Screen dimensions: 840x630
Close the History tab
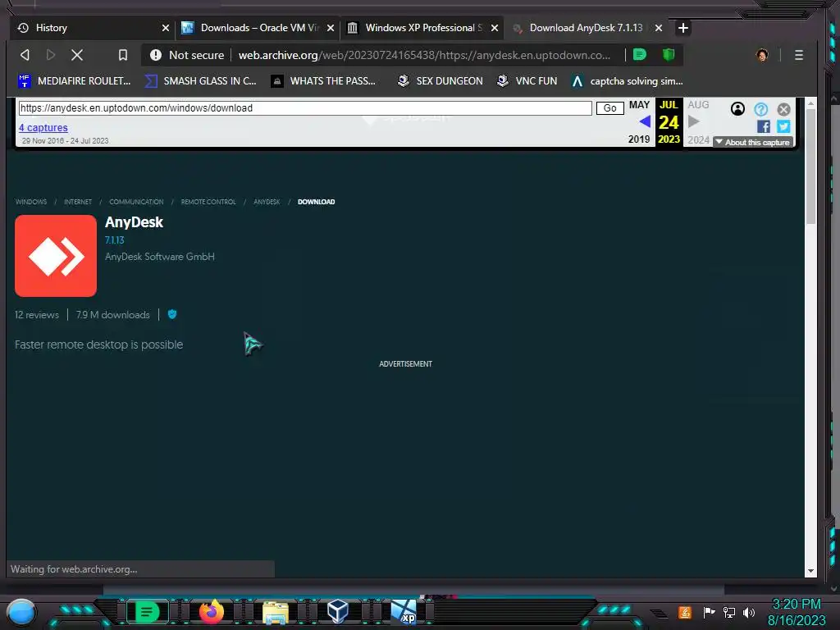point(166,28)
